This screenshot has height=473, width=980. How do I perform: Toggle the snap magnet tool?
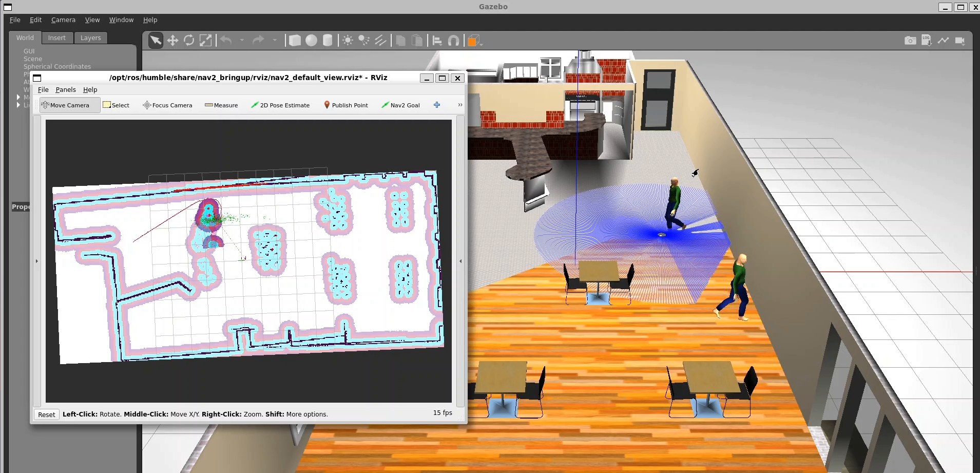click(x=453, y=41)
